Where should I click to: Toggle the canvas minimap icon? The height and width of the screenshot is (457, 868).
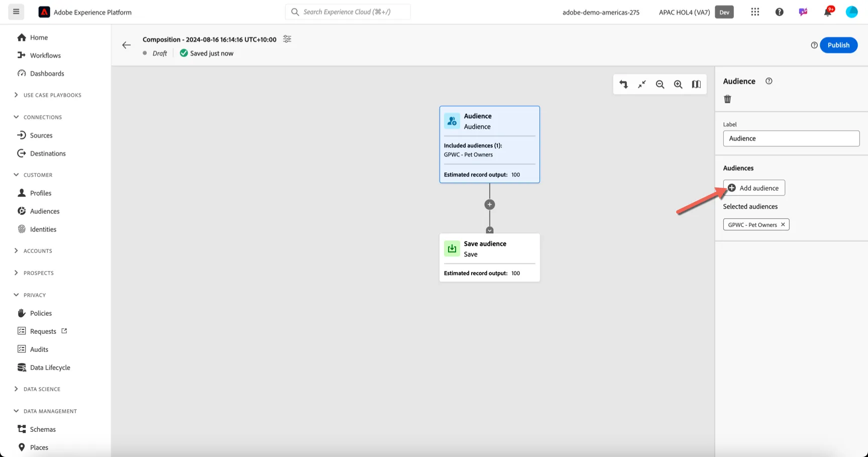[x=696, y=84]
